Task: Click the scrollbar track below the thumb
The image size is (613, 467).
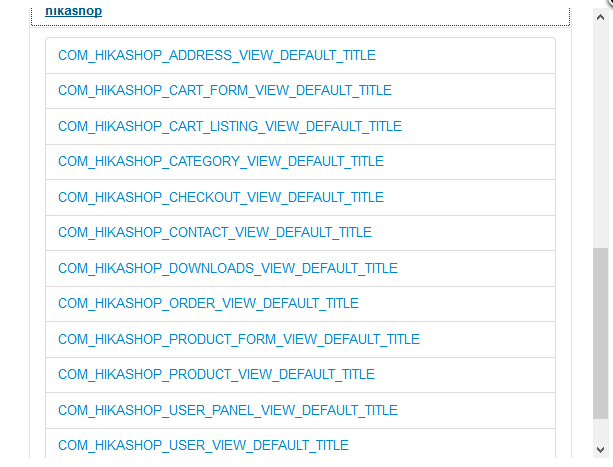Action: 601,430
